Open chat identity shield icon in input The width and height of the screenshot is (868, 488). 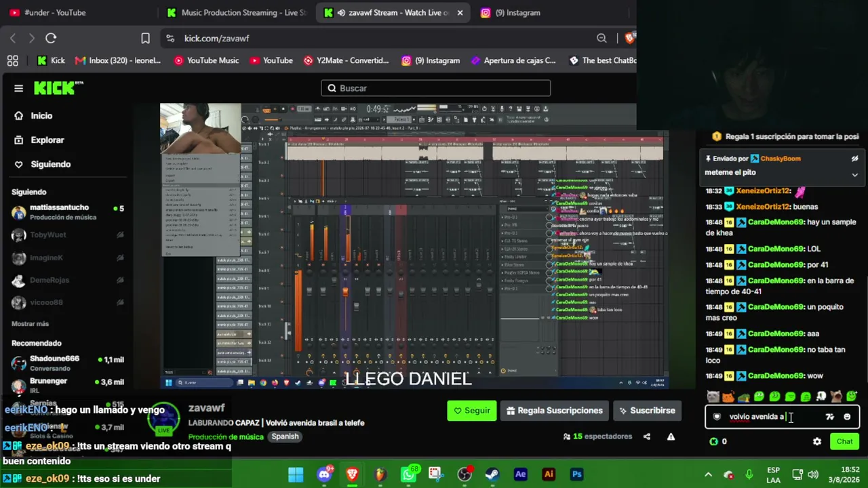pos(717,417)
